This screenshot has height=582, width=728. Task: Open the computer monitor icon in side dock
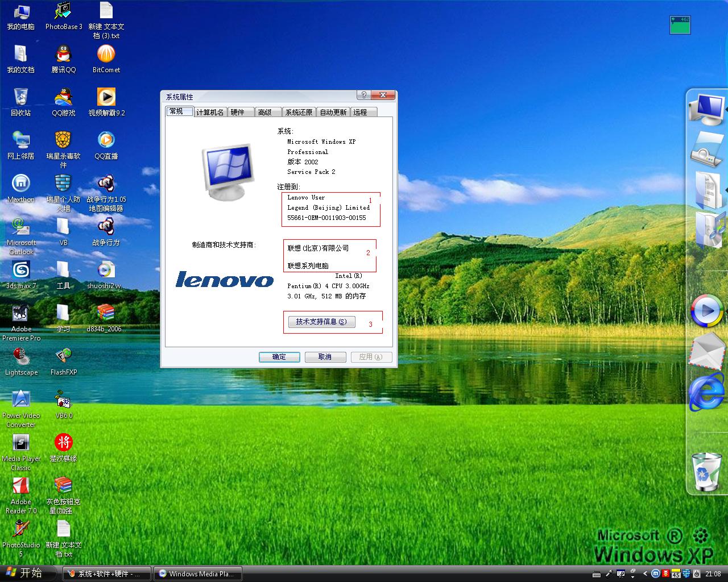[x=706, y=110]
